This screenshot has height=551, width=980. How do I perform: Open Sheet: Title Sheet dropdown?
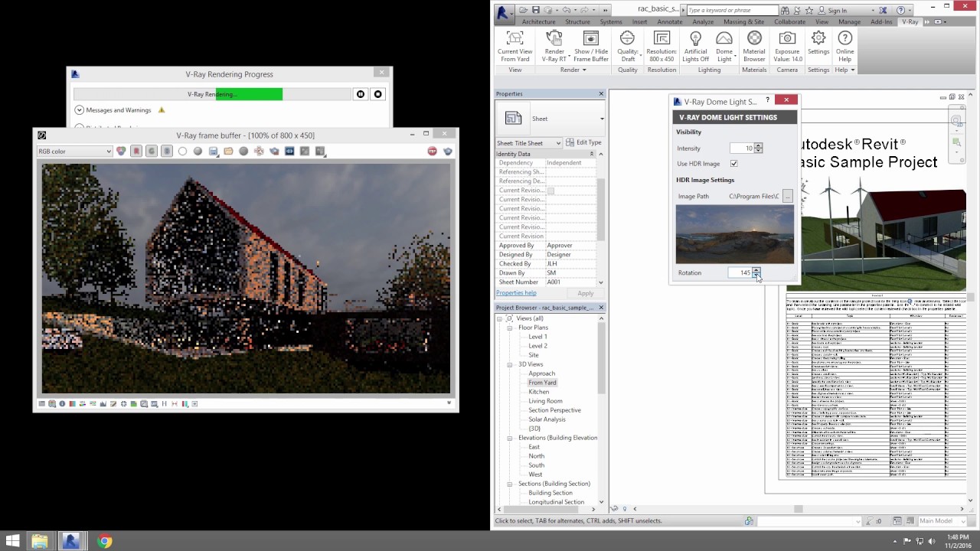point(529,143)
